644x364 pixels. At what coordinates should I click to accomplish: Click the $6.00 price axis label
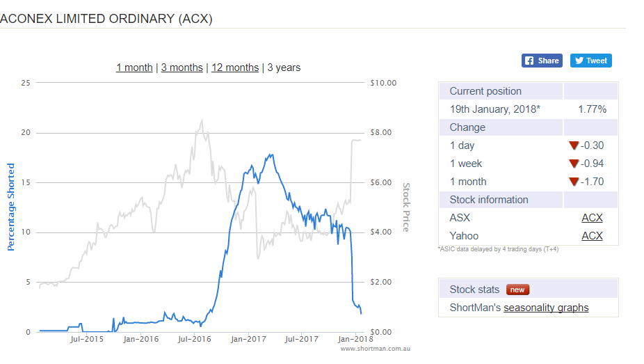point(380,182)
